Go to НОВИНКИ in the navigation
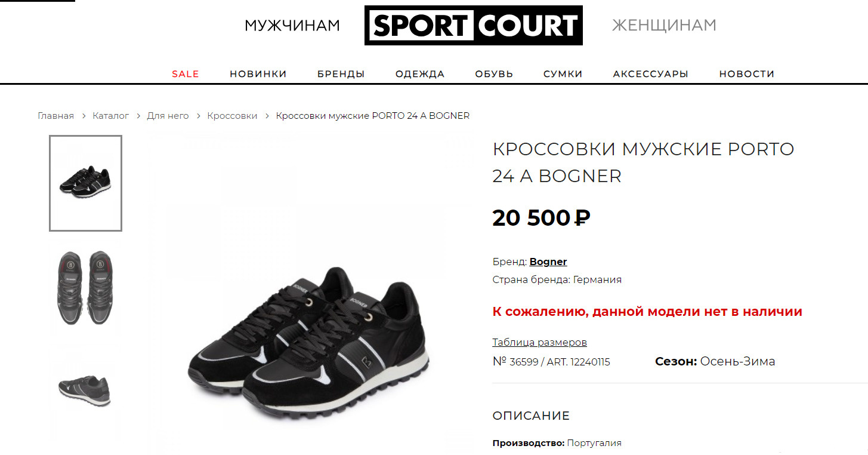Image resolution: width=868 pixels, height=455 pixels. click(258, 74)
